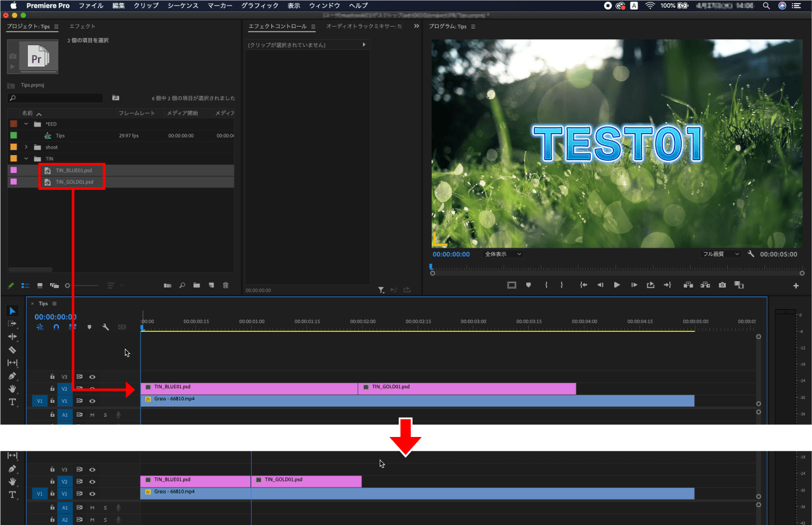
Task: Open the エフェクトコントロール panel menu
Action: point(313,27)
